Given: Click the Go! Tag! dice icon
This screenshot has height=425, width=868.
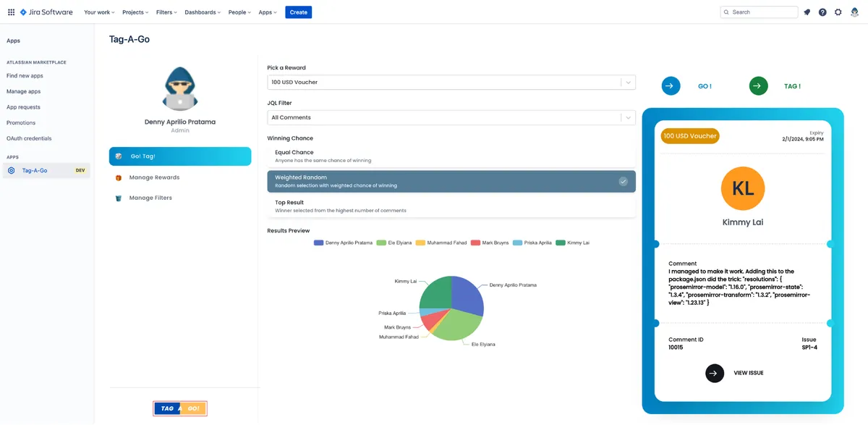Looking at the screenshot, I should click(x=119, y=156).
